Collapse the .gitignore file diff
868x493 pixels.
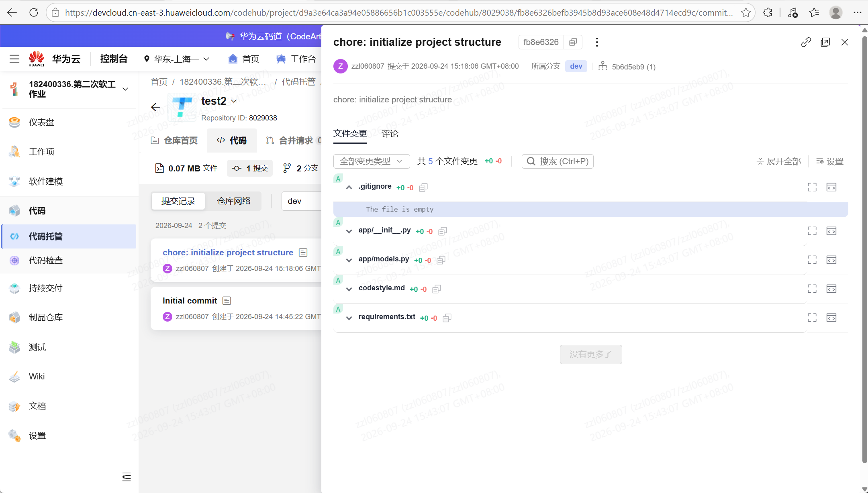[349, 187]
